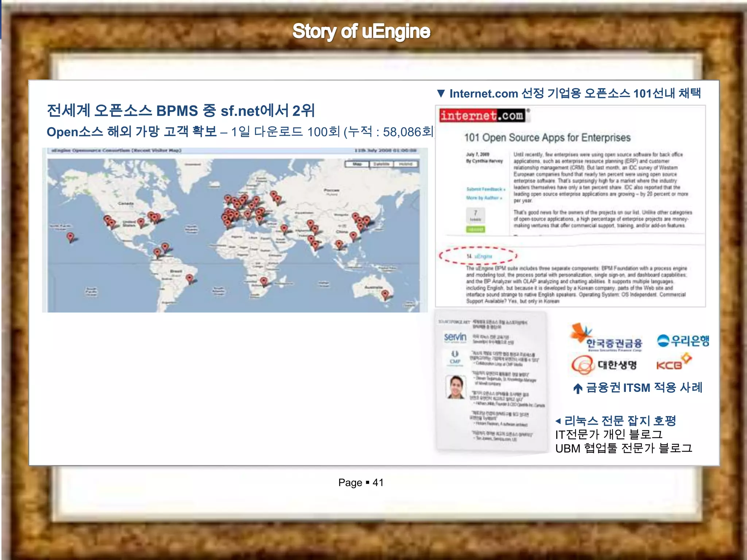
Task: Click the '리눅스 전문 잡지 호평' caption
Action: (x=620, y=421)
